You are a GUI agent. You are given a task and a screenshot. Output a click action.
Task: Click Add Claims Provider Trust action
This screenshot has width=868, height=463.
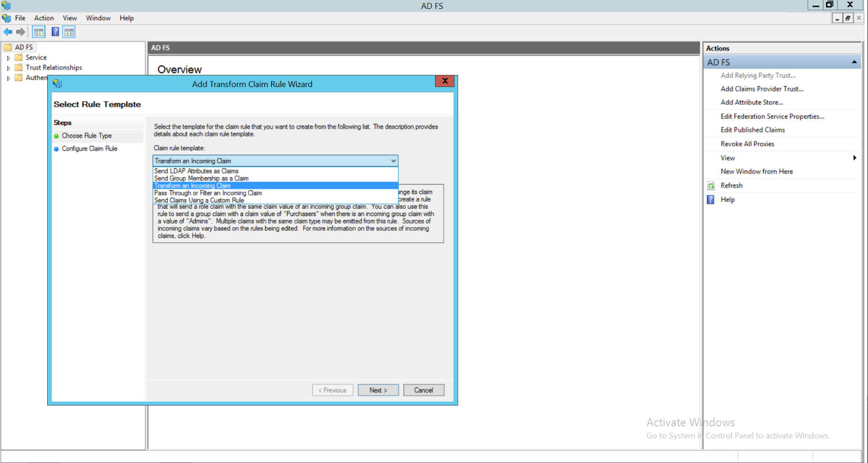click(762, 89)
